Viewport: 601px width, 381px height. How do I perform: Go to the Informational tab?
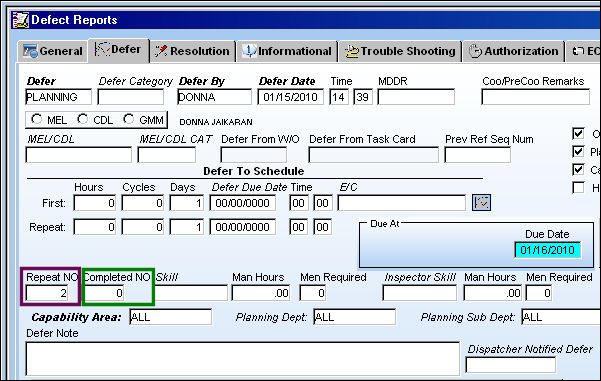287,51
